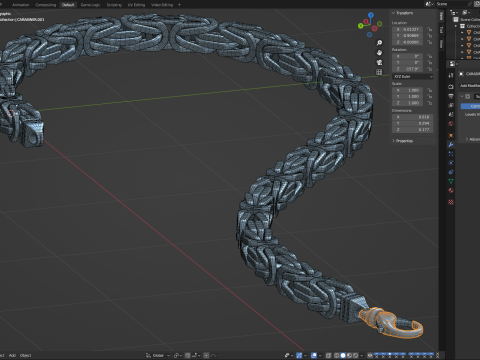Lock Location Z with padlock icon
The height and width of the screenshot is (360, 480).
coord(430,42)
